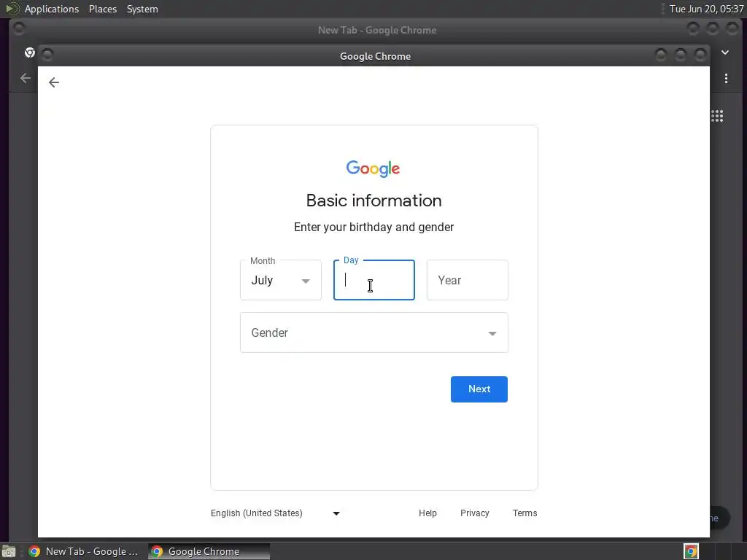747x560 pixels.
Task: Focus the Day input field
Action: pos(374,280)
